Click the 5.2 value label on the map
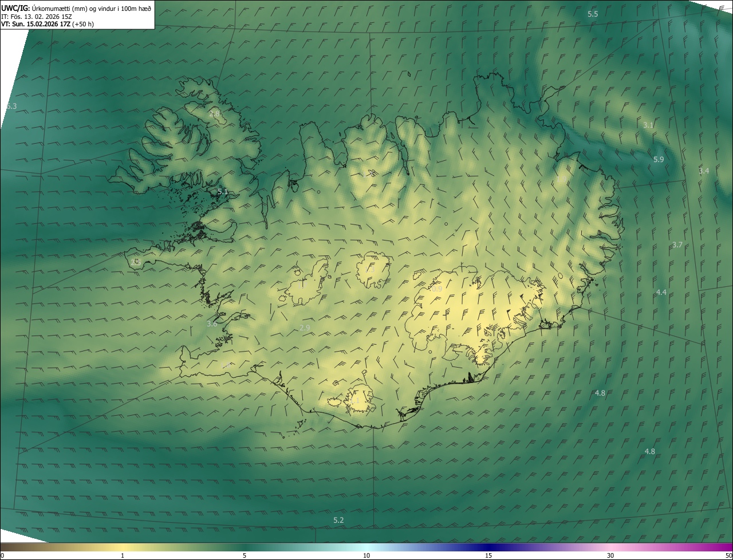The width and height of the screenshot is (733, 560). (x=338, y=520)
